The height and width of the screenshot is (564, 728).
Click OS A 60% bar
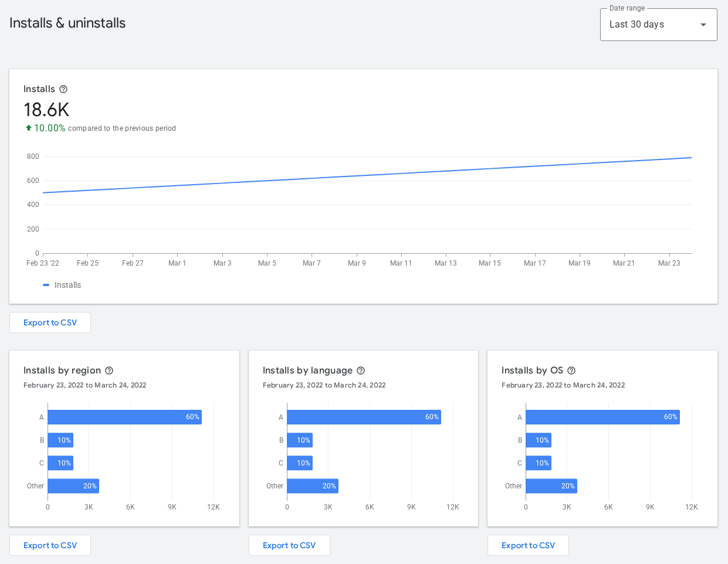[602, 417]
